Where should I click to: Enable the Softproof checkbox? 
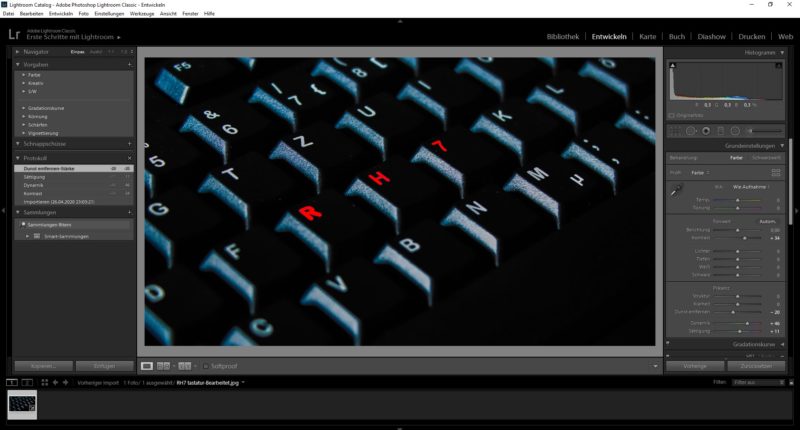206,366
